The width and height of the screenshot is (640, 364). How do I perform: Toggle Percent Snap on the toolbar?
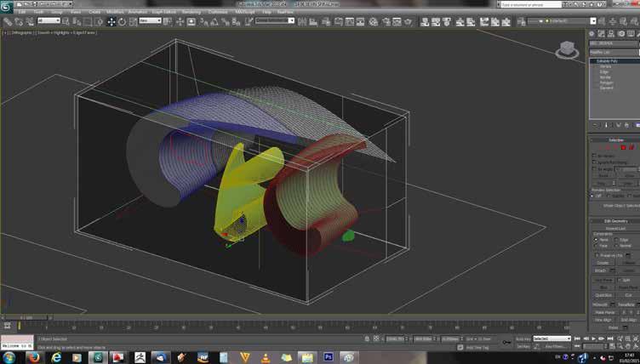click(226, 21)
